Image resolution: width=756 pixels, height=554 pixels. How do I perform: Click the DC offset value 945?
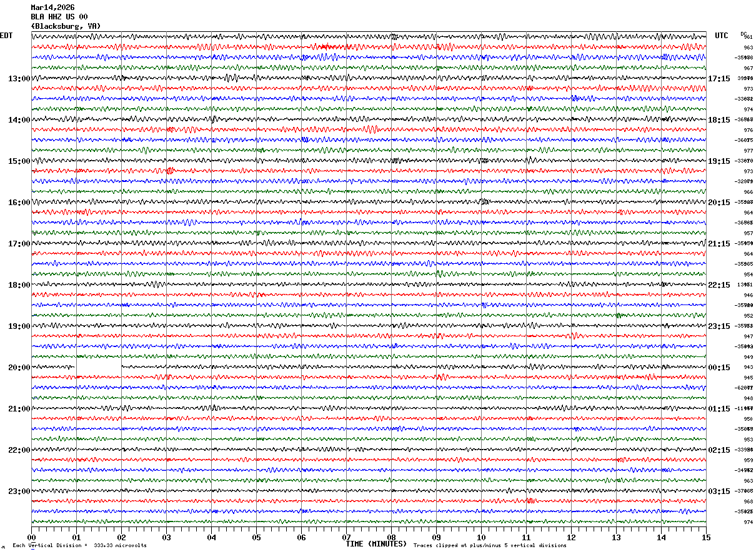click(x=748, y=378)
